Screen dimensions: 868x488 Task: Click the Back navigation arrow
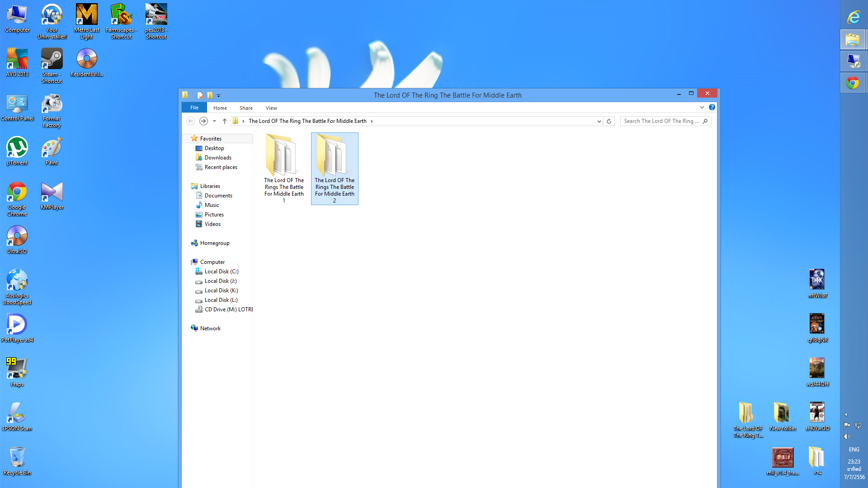point(190,121)
